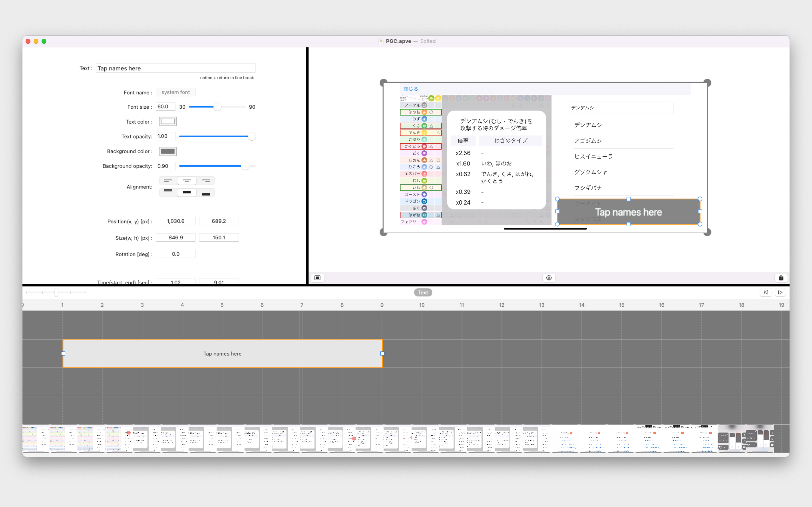Click the Background opacity slider knob
Viewport: 812px width, 507px height.
pyautogui.click(x=245, y=166)
